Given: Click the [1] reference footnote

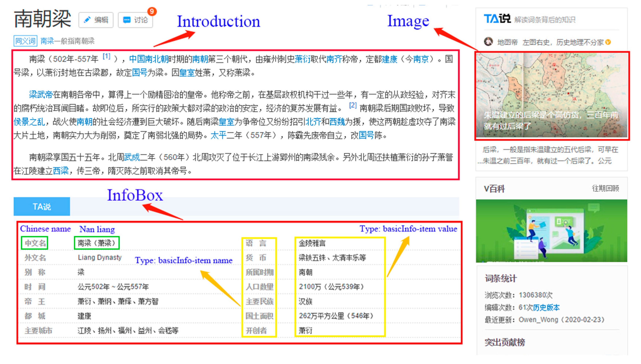Looking at the screenshot, I should [106, 56].
